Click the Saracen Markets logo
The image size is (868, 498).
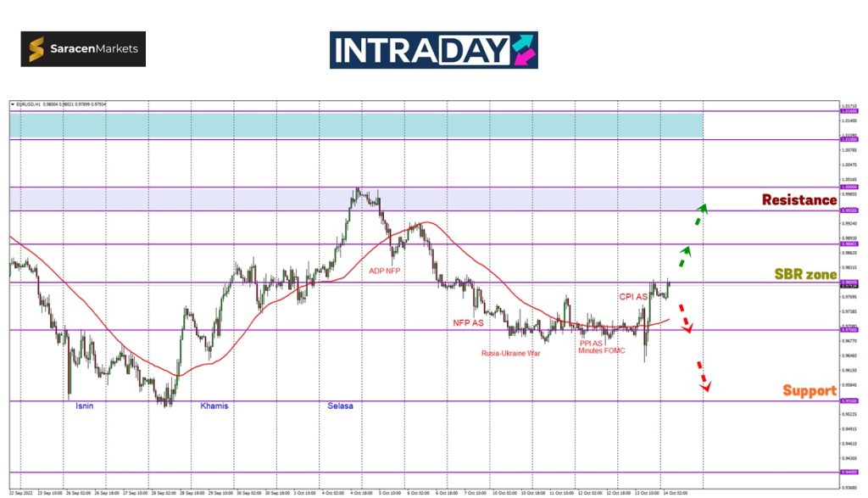click(83, 49)
